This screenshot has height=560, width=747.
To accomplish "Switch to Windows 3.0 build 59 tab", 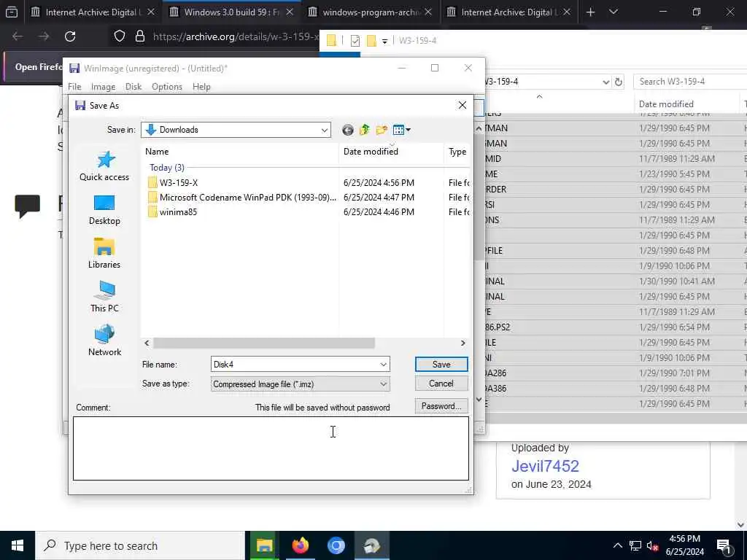I will [231, 12].
